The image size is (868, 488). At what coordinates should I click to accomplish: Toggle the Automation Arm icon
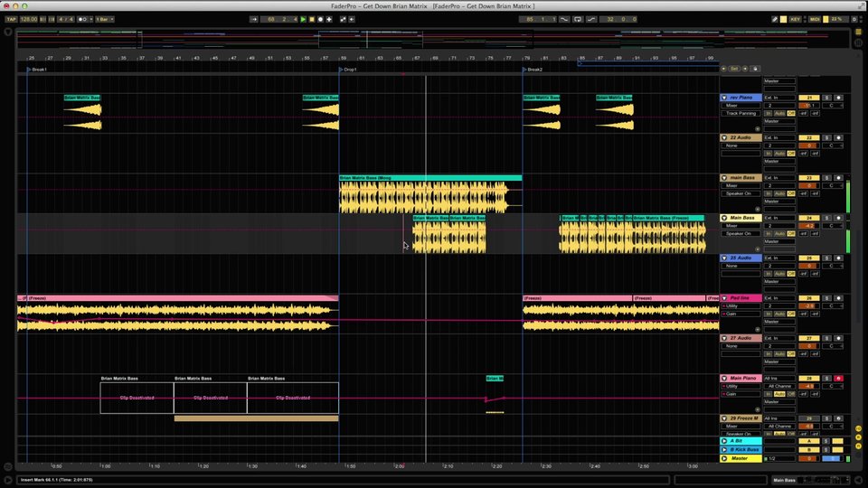click(x=344, y=19)
